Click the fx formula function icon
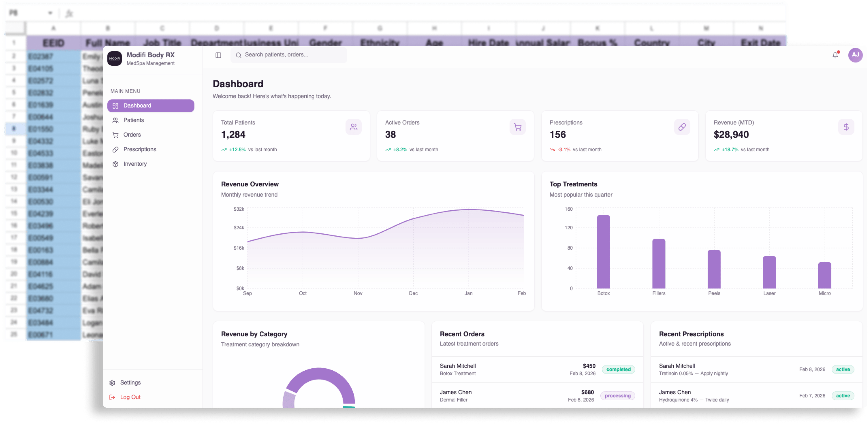Viewport: 868px width, 424px height. click(70, 13)
